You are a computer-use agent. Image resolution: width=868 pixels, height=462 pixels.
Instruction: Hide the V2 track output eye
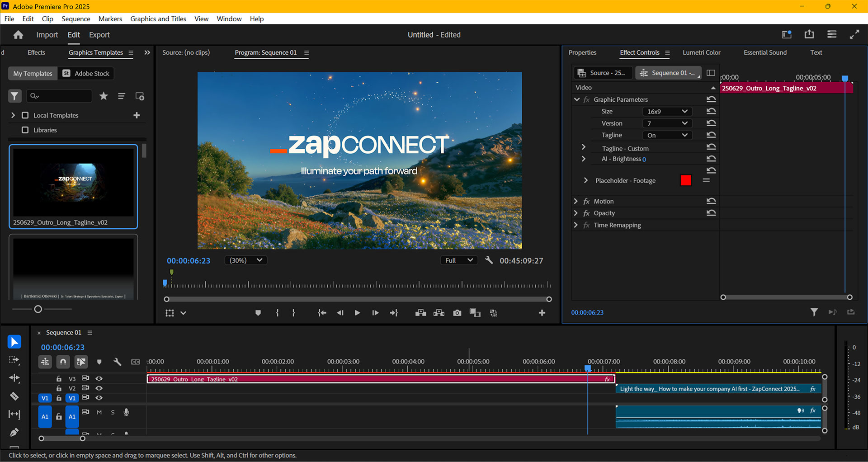pyautogui.click(x=99, y=388)
